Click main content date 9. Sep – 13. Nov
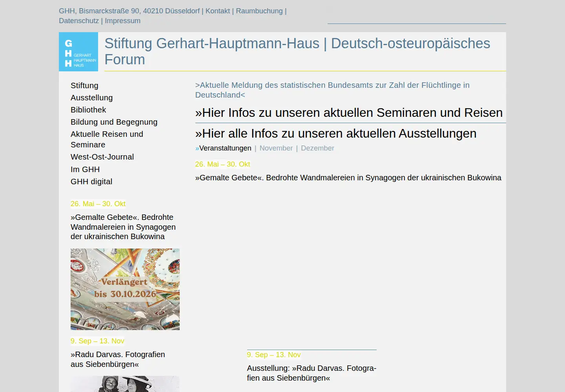Viewport: 565px width, 392px height. click(274, 355)
